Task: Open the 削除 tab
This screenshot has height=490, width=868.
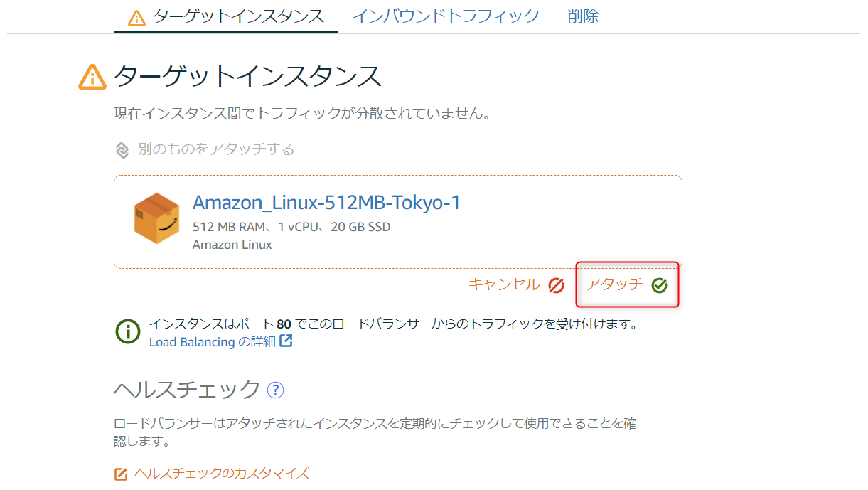Action: [x=583, y=16]
